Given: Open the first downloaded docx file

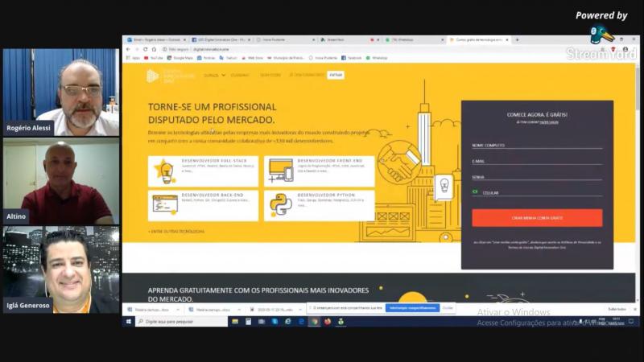Looking at the screenshot, I should tap(150, 310).
